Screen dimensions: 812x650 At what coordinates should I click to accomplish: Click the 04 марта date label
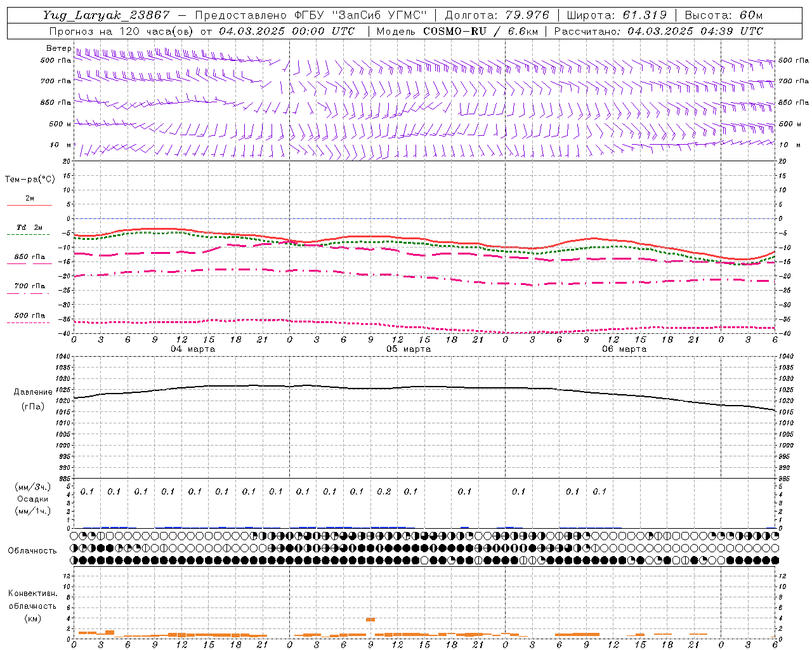(x=193, y=349)
